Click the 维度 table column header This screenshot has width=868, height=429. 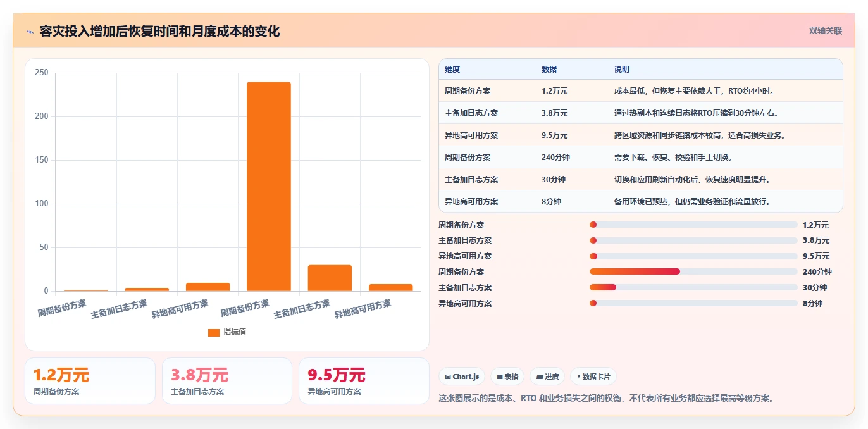[452, 70]
